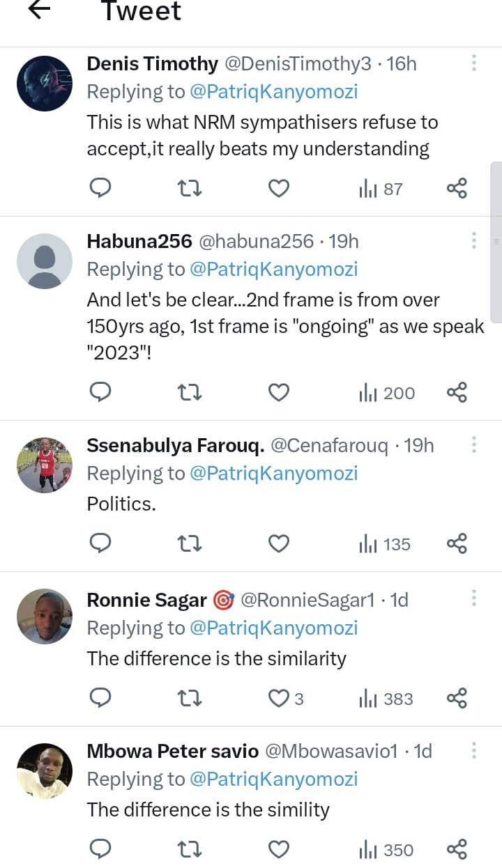Share Habuna256's tweet
The height and width of the screenshot is (868, 502).
pyautogui.click(x=457, y=393)
